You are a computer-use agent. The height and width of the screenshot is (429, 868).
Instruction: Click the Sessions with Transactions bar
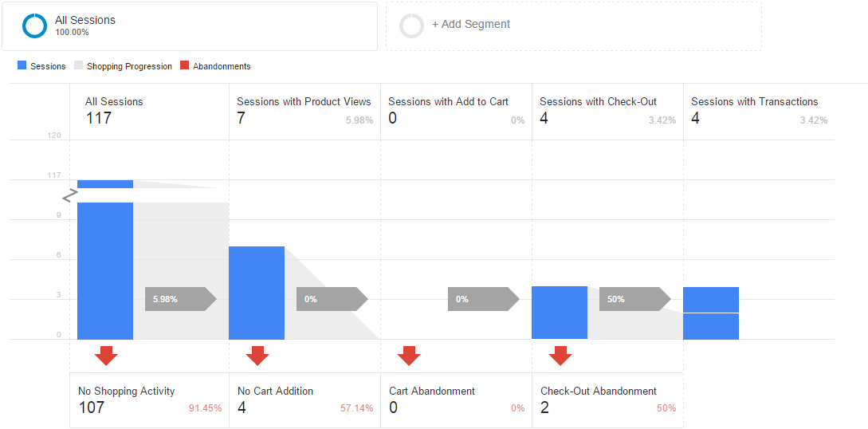click(x=711, y=313)
